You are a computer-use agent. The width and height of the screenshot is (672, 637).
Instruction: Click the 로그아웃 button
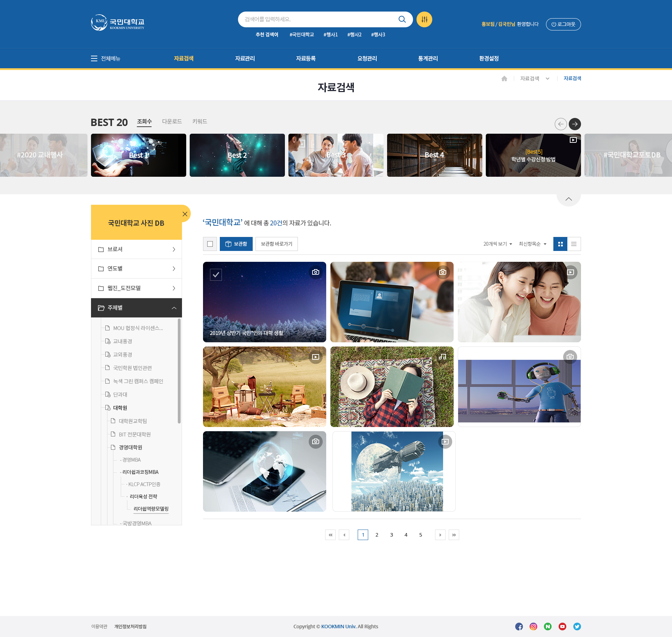pos(563,24)
